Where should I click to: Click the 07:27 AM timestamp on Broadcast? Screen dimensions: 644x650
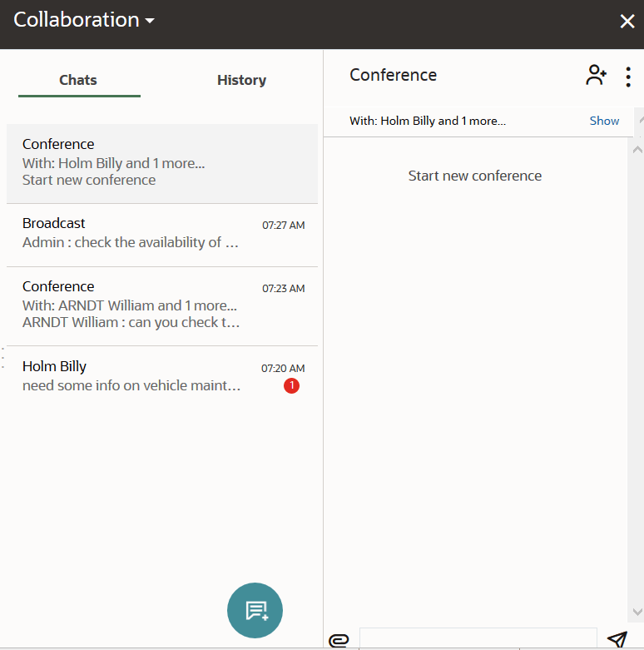click(284, 225)
